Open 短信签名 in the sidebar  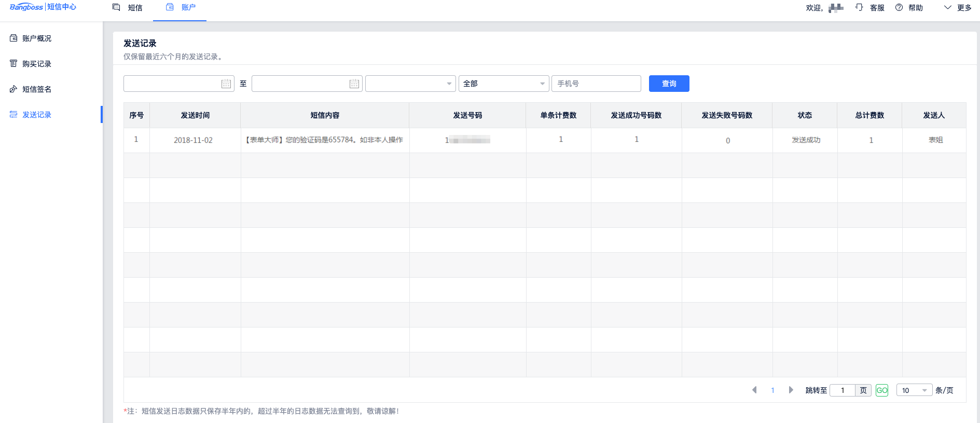click(x=36, y=89)
